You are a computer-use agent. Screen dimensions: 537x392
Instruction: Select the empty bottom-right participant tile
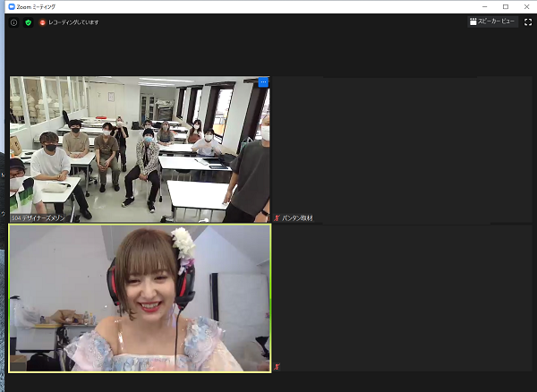401,297
